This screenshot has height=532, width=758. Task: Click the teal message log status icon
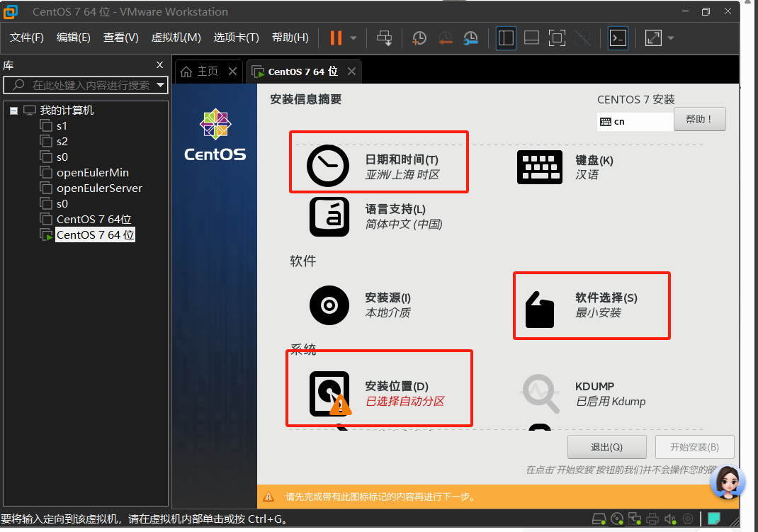pyautogui.click(x=714, y=519)
